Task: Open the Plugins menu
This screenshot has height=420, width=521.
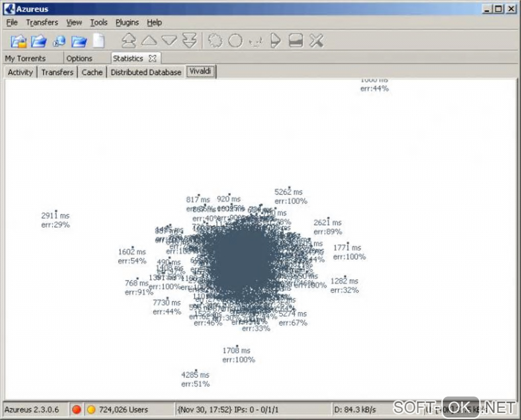Action: 127,22
